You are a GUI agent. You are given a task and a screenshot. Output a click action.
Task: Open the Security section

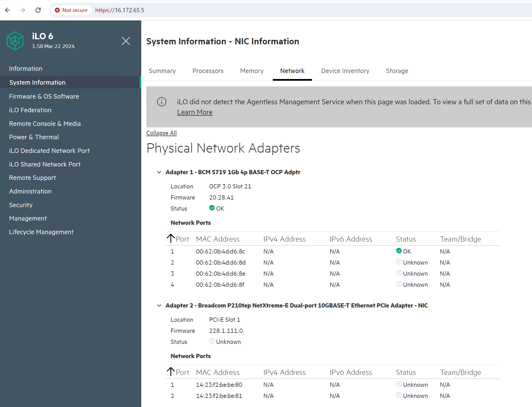pos(21,205)
